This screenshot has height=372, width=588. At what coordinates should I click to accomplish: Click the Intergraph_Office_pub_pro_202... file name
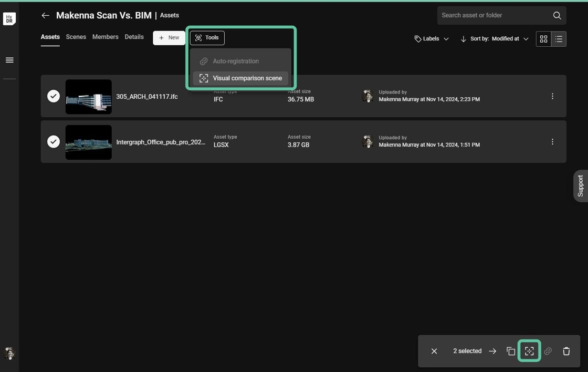click(x=161, y=142)
